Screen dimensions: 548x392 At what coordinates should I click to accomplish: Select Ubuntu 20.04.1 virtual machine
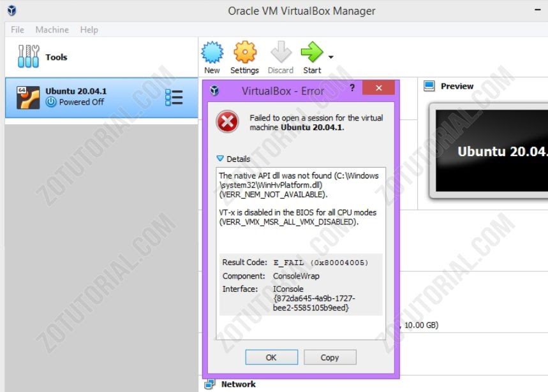pyautogui.click(x=101, y=98)
